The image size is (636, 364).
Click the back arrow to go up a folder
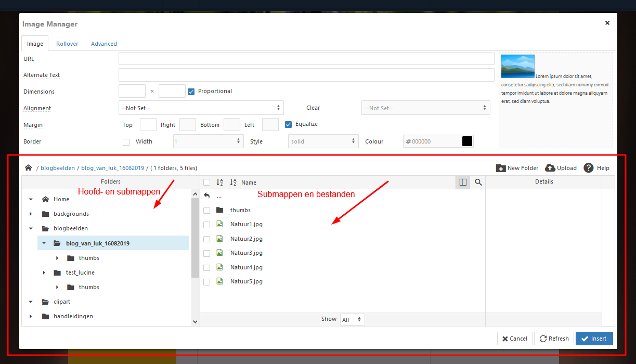pos(207,196)
